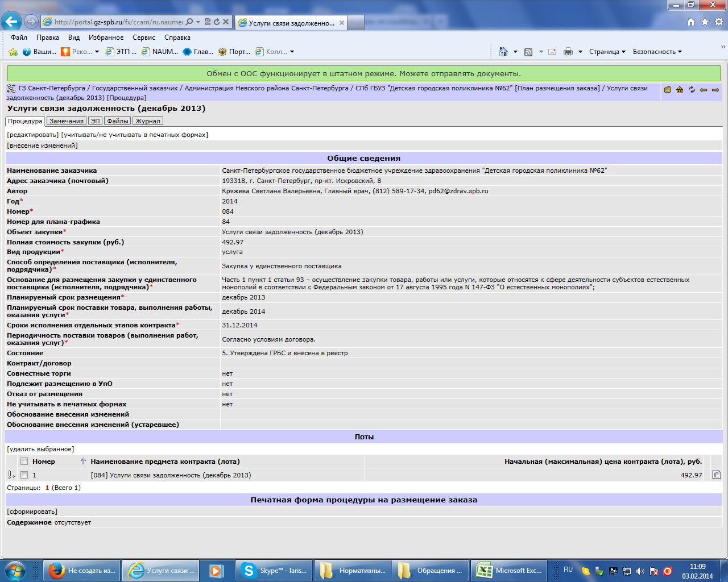Print the page with printer icon
The width and height of the screenshot is (728, 582).
pos(568,52)
